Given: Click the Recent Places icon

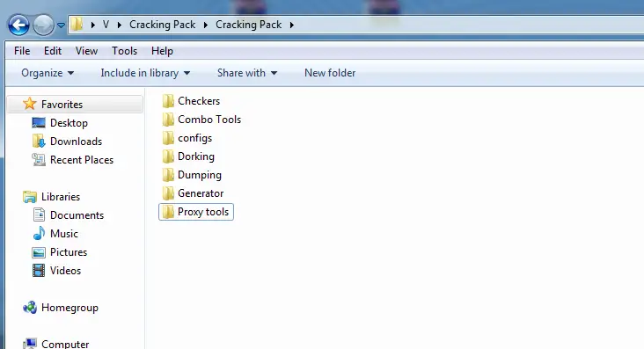Looking at the screenshot, I should click(39, 159).
